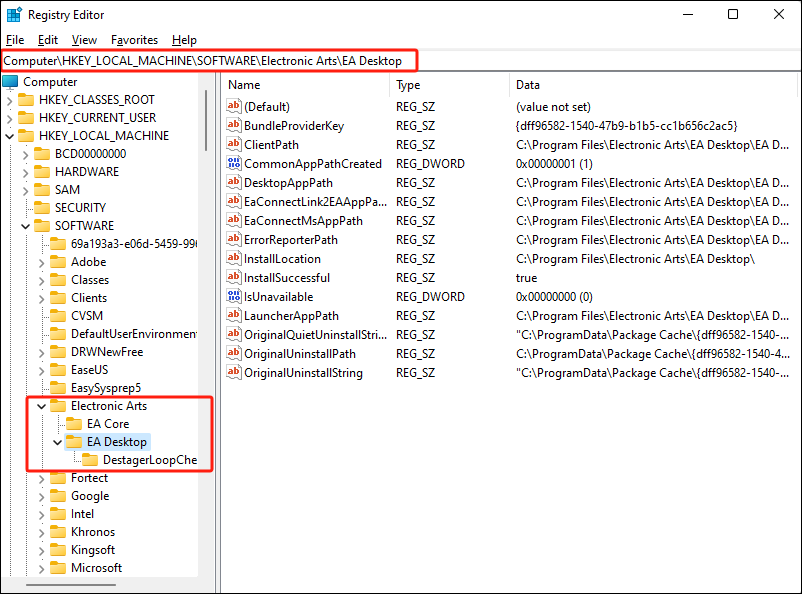Expand the HKEY_CLASSES_ROOT hive
The image size is (802, 594).
[x=10, y=101]
